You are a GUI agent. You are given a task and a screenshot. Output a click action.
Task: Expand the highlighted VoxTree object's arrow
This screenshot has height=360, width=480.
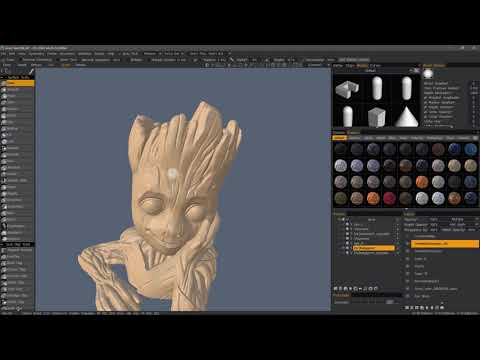[x=343, y=248]
